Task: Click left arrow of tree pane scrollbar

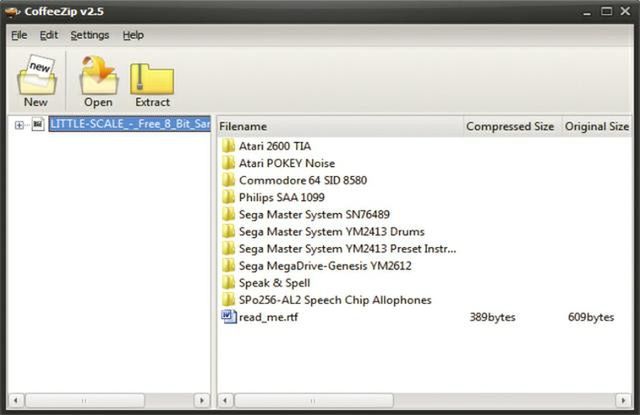Action: (16, 400)
